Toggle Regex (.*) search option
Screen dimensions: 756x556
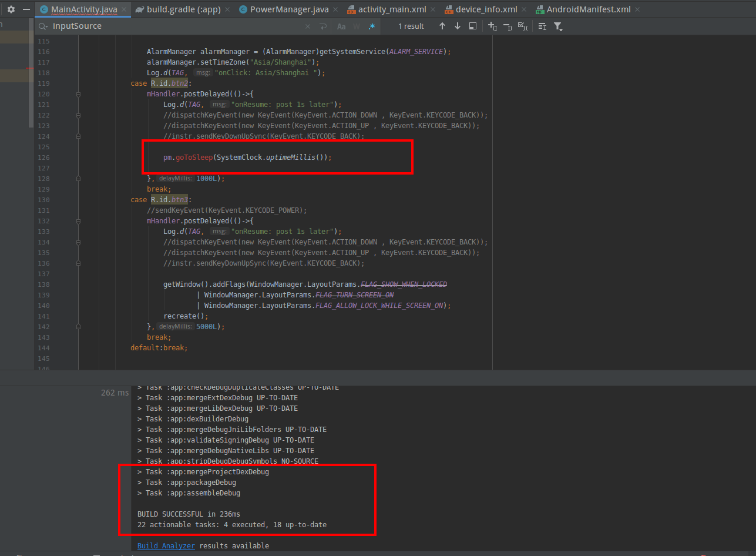[372, 26]
